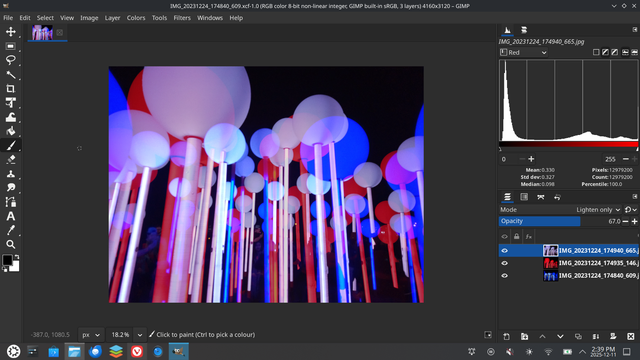Toggle navigation preview at canvas corner

(x=488, y=335)
